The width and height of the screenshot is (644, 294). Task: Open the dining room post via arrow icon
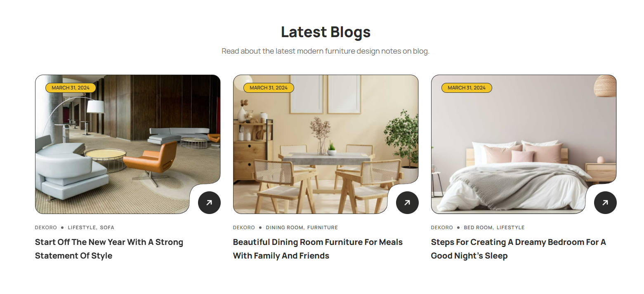pyautogui.click(x=407, y=202)
